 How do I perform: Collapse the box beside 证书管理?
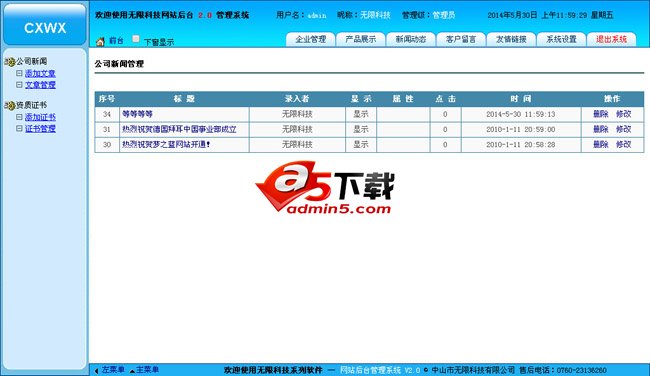pos(19,129)
